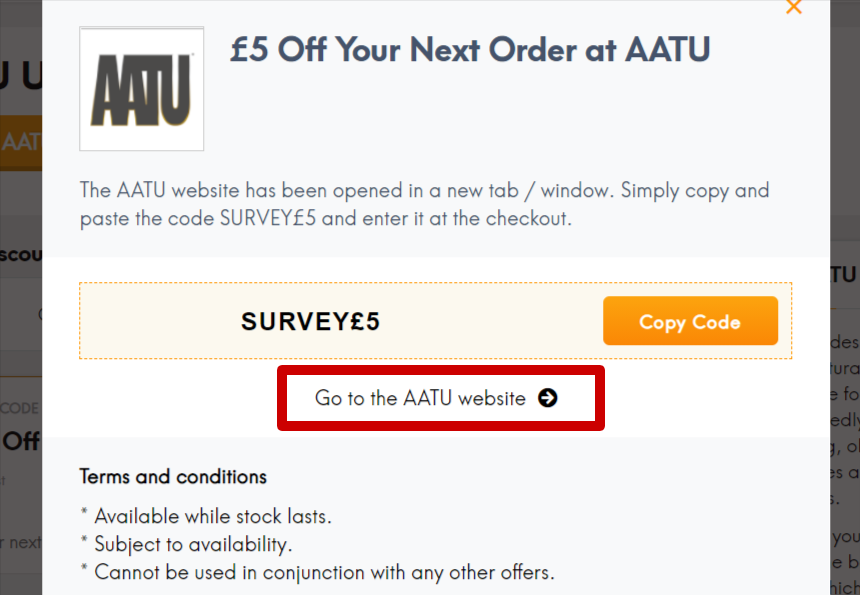Click the dimmed 'TU' heading on right edge

click(843, 274)
